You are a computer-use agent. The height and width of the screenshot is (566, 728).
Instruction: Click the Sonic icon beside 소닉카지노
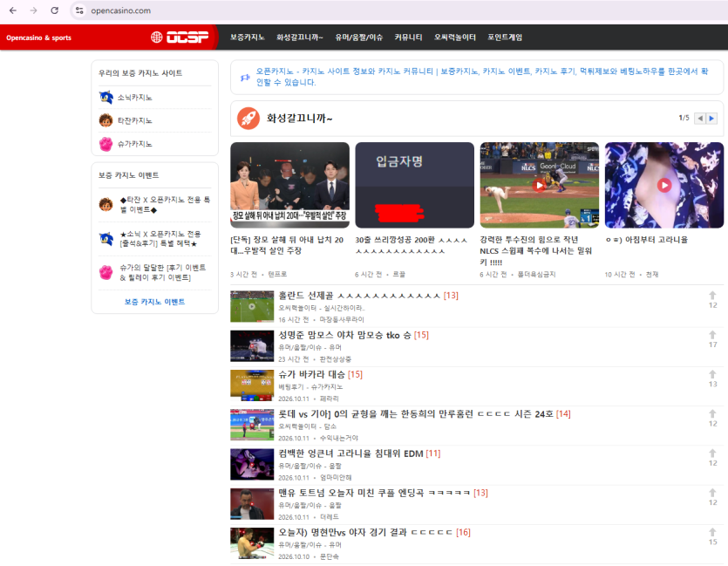pyautogui.click(x=105, y=98)
